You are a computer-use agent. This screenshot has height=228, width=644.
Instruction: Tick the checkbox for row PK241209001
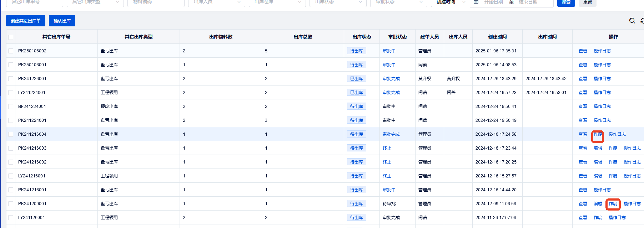11,204
